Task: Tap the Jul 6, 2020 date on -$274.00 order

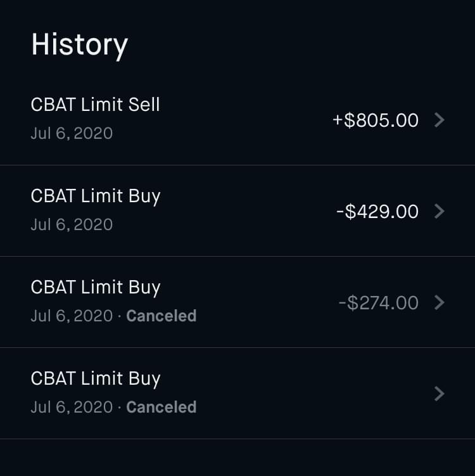Action: coord(72,316)
